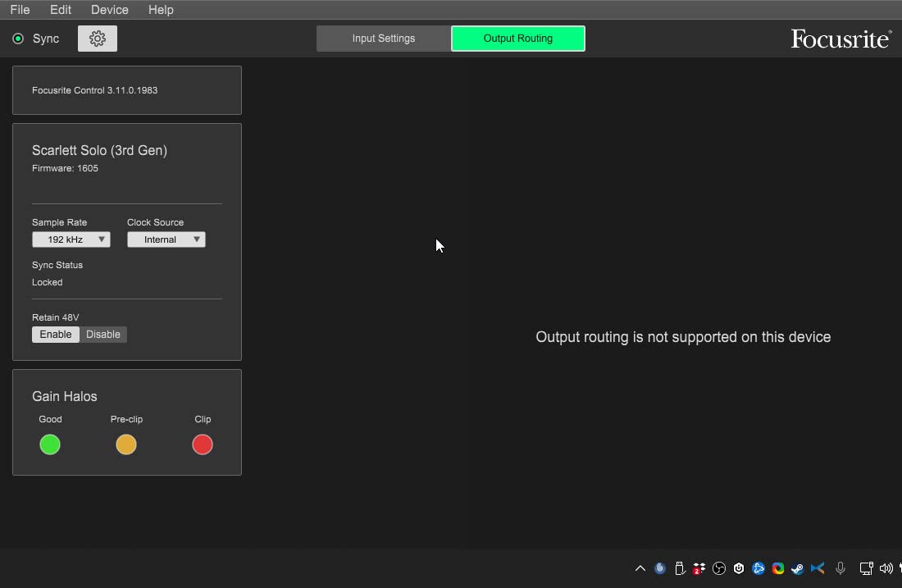Open the File menu
902x588 pixels.
point(20,10)
